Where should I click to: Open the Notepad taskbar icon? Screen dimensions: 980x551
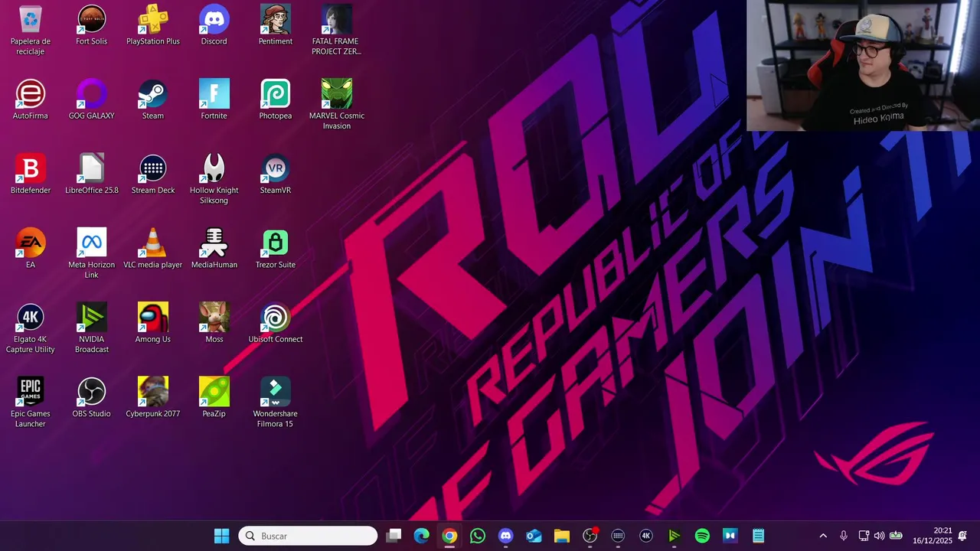coord(758,536)
